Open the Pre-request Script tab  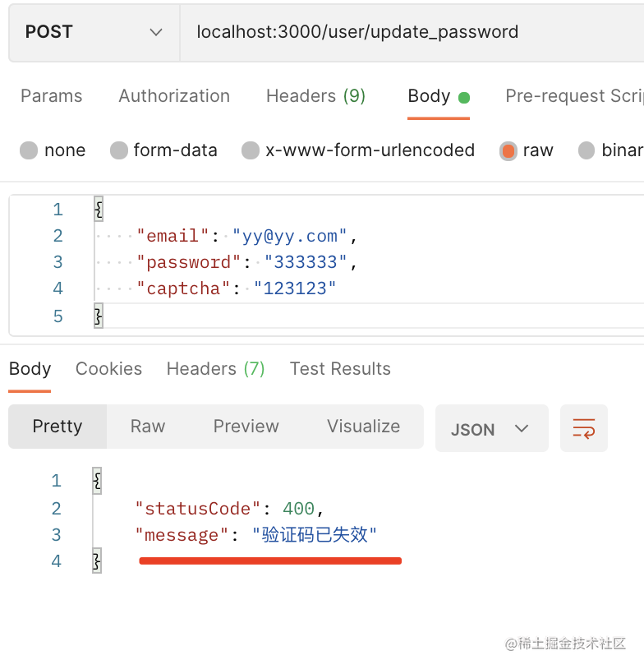574,96
